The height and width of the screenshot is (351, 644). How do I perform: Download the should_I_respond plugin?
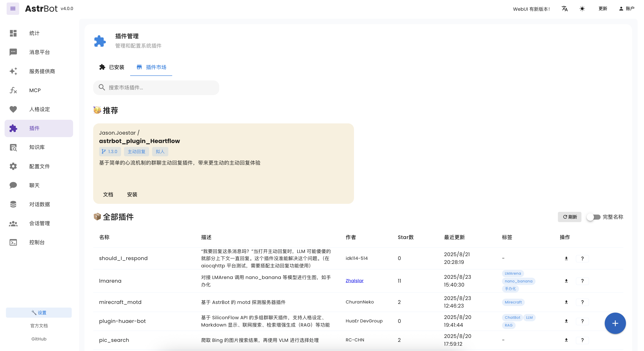pyautogui.click(x=566, y=258)
